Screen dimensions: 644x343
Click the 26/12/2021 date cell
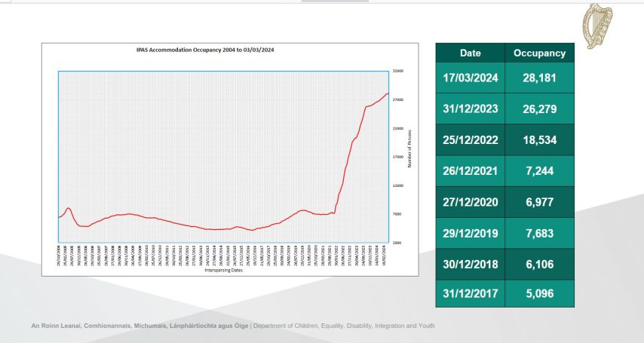(x=469, y=170)
